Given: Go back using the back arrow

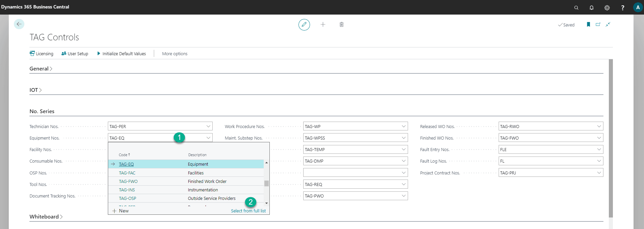Looking at the screenshot, I should 19,24.
